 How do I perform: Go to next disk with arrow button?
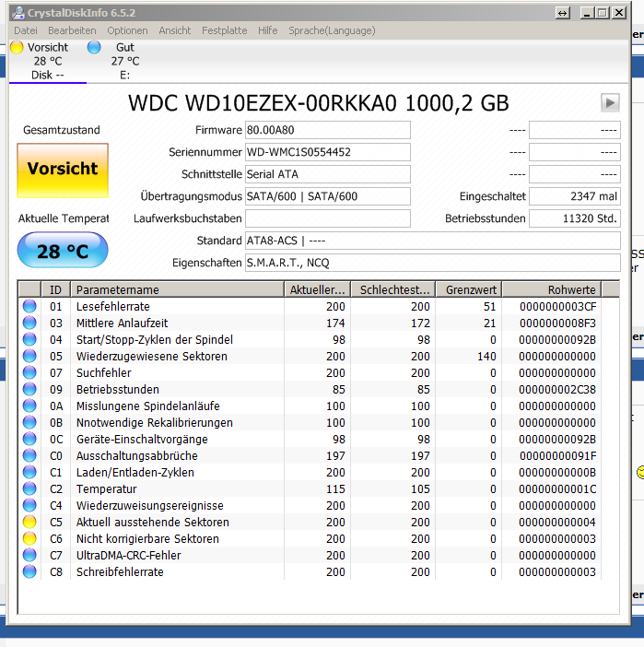pyautogui.click(x=610, y=102)
